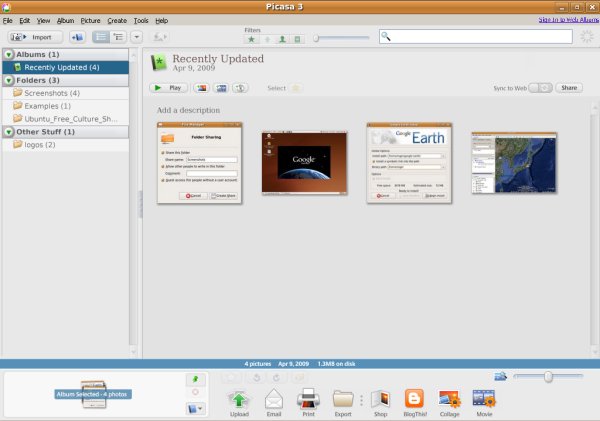Screen dimensions: 600x421
Task: Click Add a description text
Action: point(188,110)
